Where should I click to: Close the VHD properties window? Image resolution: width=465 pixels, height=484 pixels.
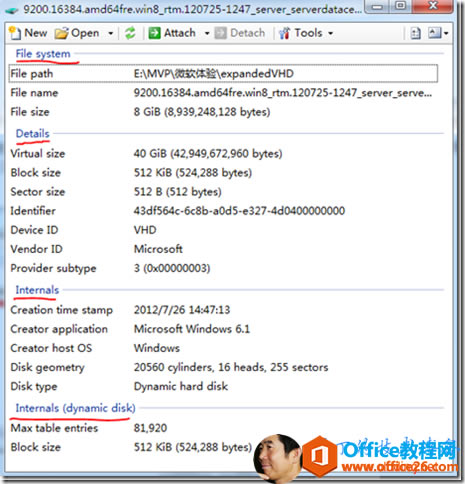[x=433, y=6]
